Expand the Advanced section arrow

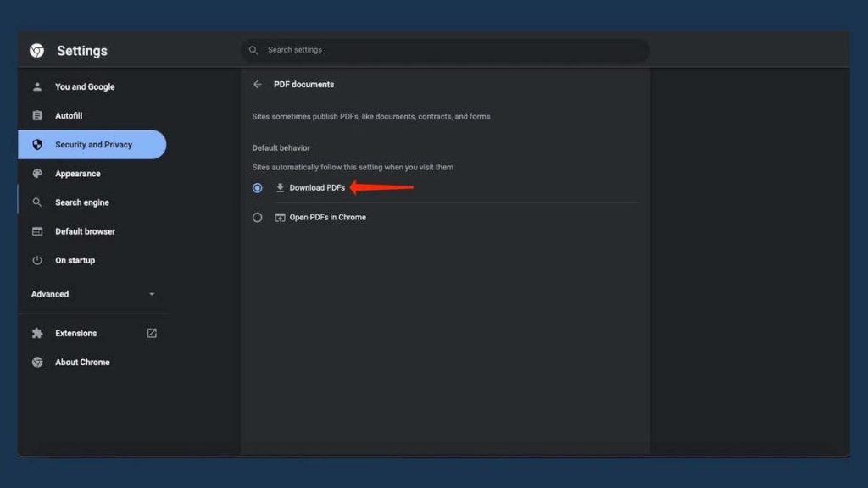(x=152, y=294)
